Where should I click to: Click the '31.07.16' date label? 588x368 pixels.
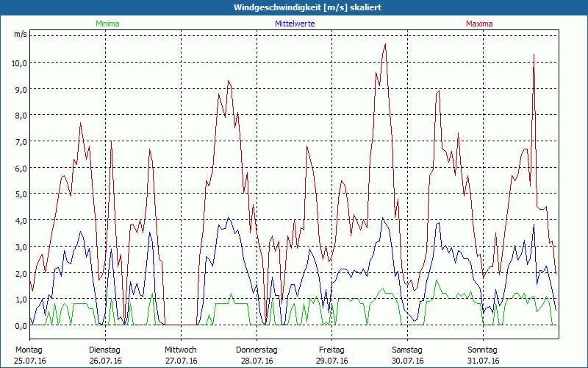[x=484, y=361]
